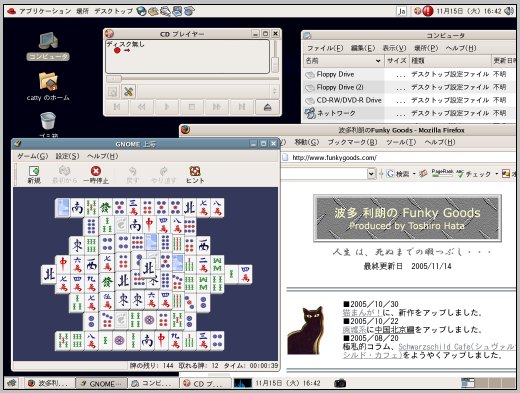The width and height of the screenshot is (520, 393).
Task: Click the name column sort arrow
Action: click(378, 61)
